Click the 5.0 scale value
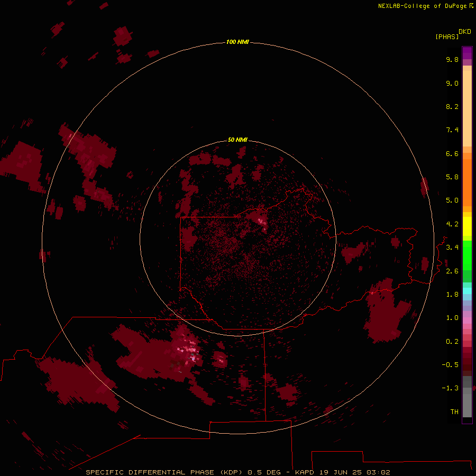476x476 pixels. (452, 200)
